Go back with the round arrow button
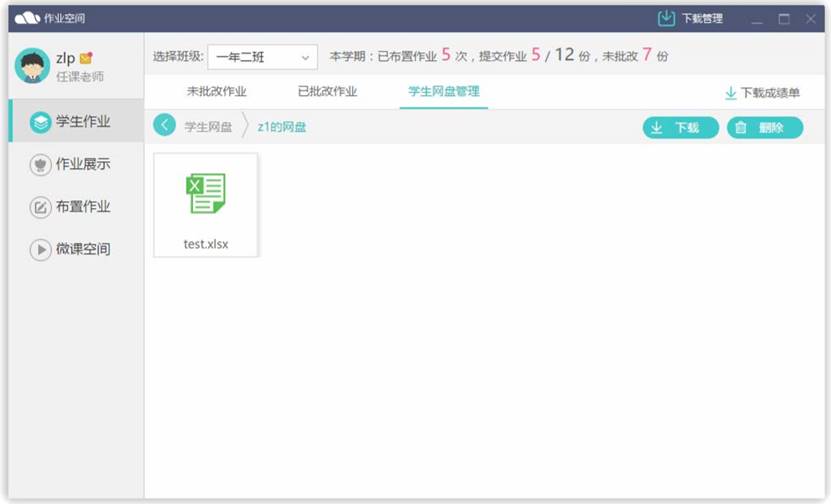 click(x=164, y=125)
